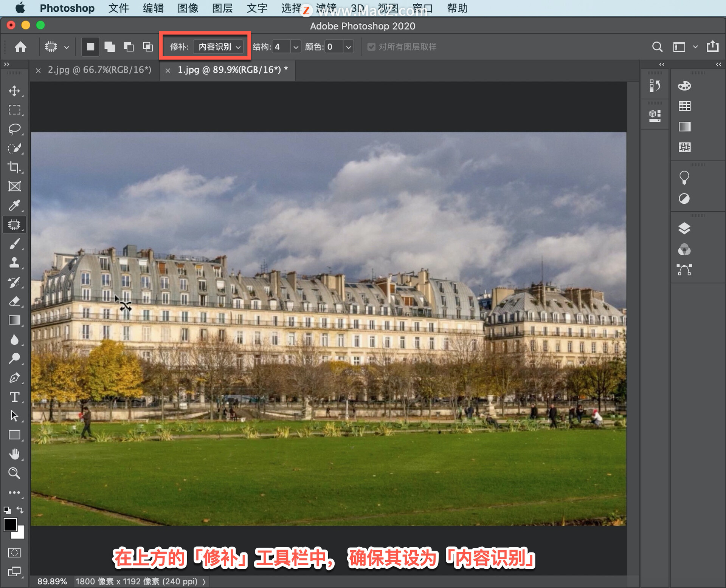Expand the left toolbar double-arrow
The image size is (726, 588).
[6, 65]
